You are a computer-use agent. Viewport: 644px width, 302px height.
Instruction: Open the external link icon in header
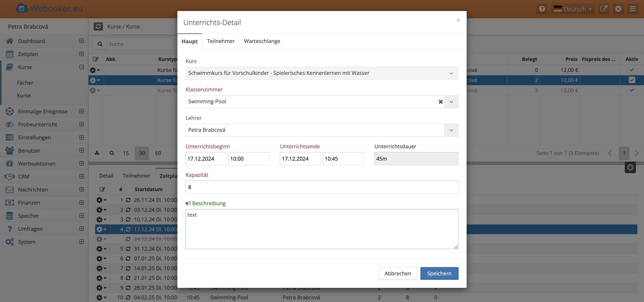pos(604,9)
